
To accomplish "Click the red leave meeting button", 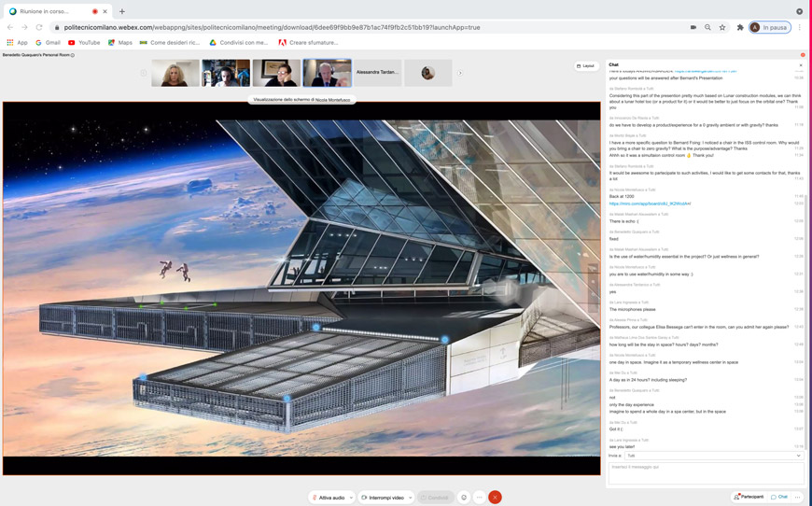I will [495, 498].
